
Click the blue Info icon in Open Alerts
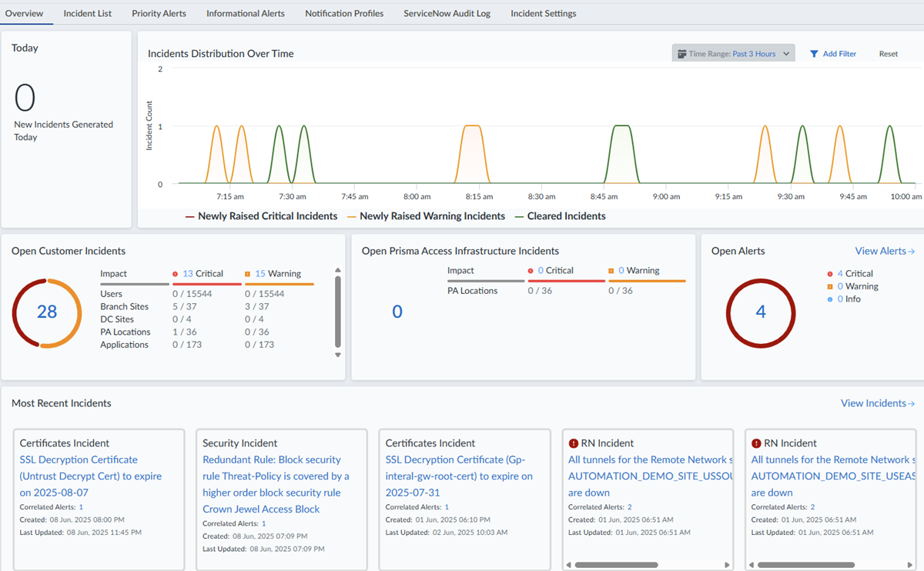point(830,299)
